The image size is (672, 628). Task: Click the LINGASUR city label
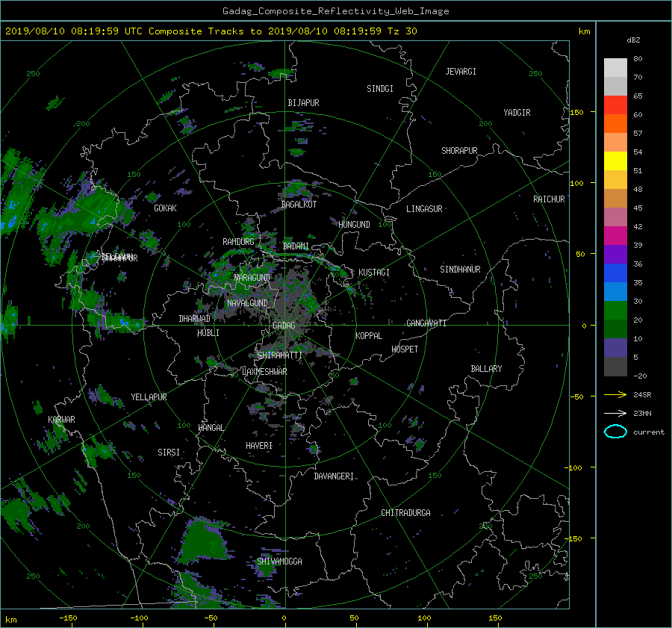(x=424, y=209)
